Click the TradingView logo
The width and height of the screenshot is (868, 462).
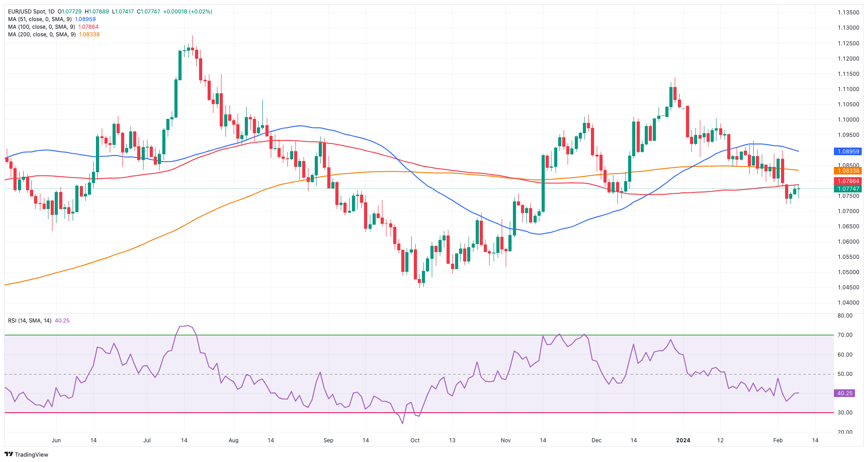[26, 454]
